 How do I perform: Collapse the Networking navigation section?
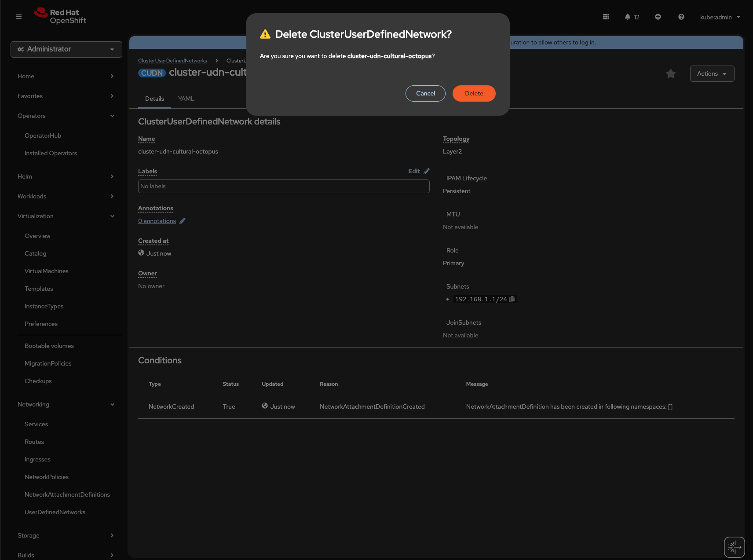66,404
